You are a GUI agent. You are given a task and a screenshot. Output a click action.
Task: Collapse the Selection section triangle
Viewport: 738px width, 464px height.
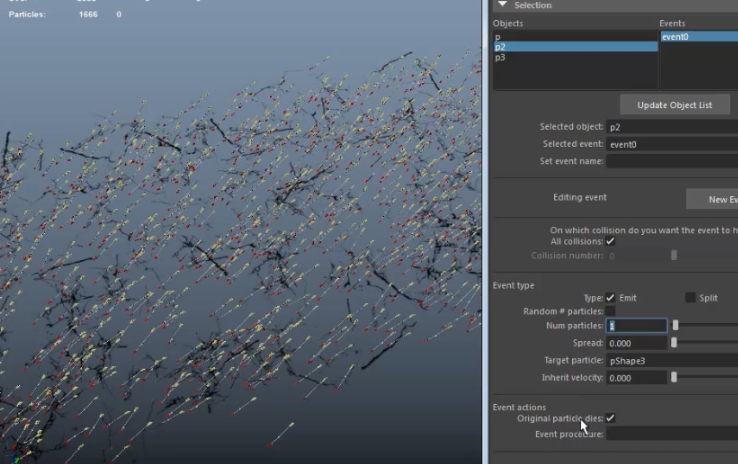pyautogui.click(x=503, y=5)
